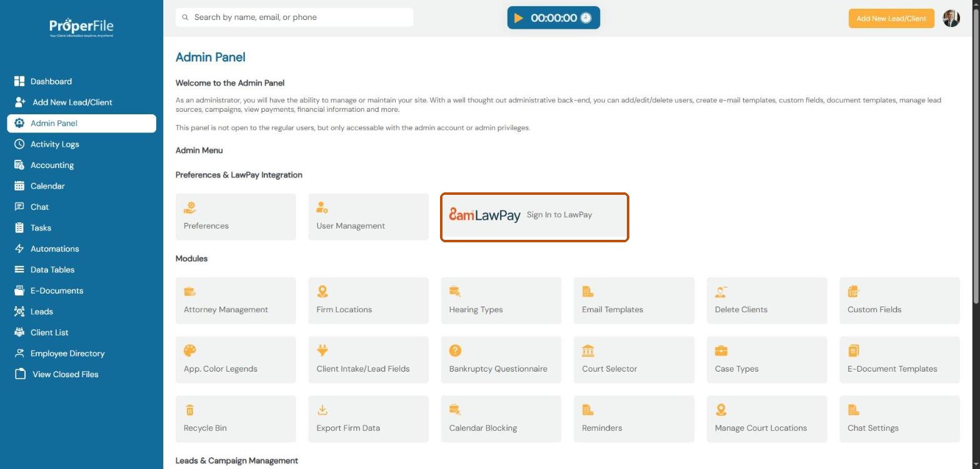
Task: Go to Dashboard in sidebar
Action: coord(81,81)
